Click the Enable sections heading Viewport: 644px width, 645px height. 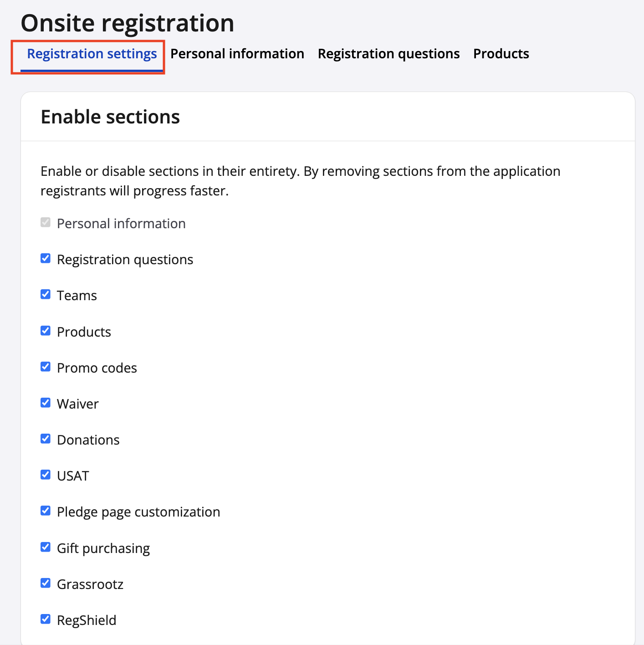[110, 117]
